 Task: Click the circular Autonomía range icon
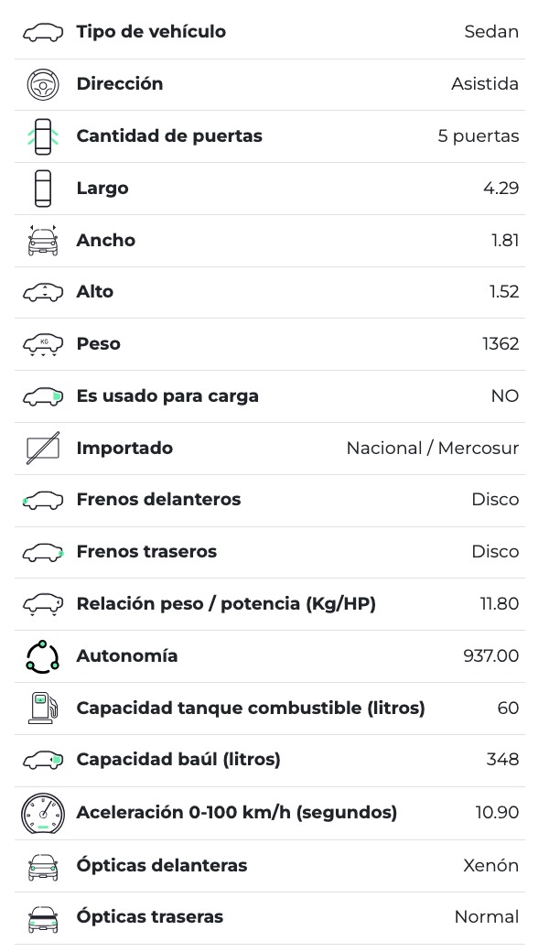tap(43, 656)
